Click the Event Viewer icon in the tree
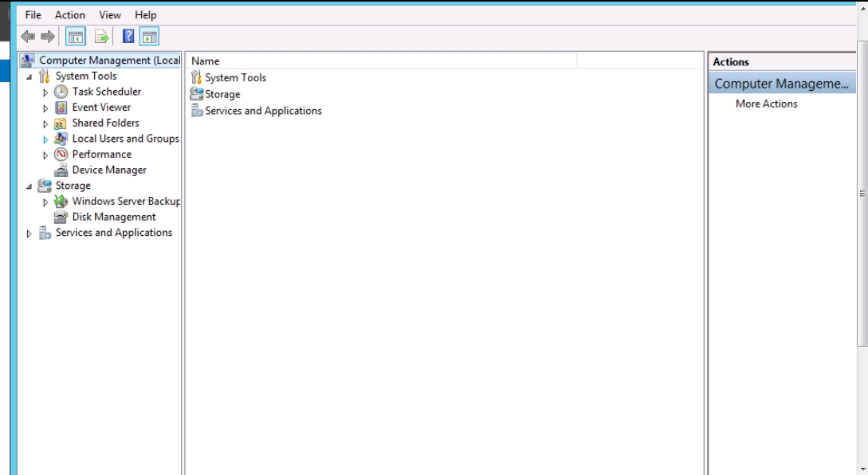Viewport: 868px width, 475px height. coord(61,108)
